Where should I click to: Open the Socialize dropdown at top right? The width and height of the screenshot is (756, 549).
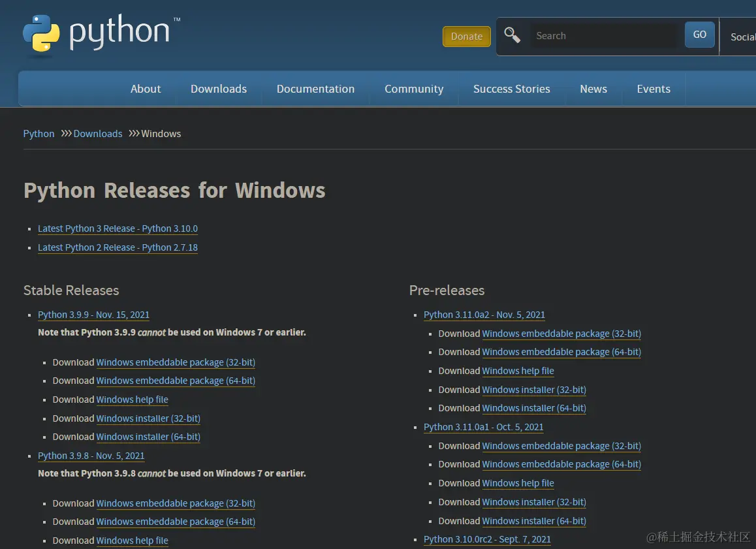click(742, 37)
